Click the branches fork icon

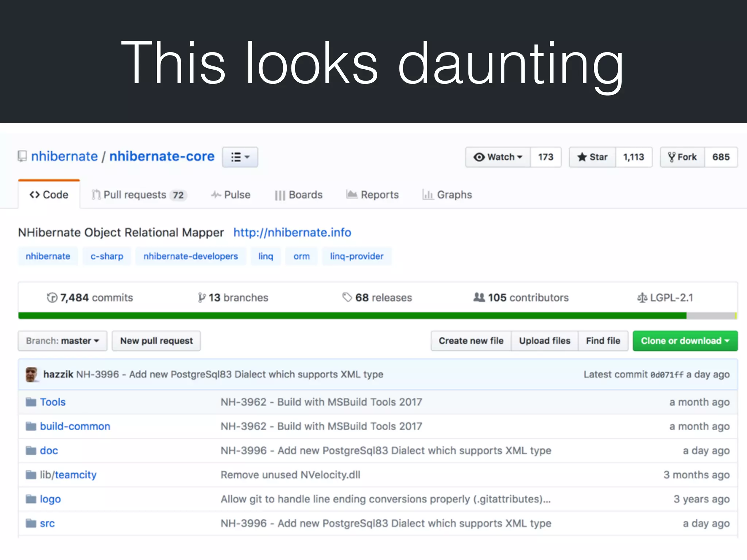(201, 298)
